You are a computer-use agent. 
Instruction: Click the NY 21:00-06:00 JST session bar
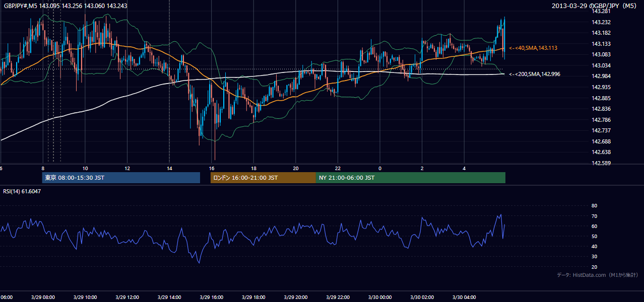[411, 178]
